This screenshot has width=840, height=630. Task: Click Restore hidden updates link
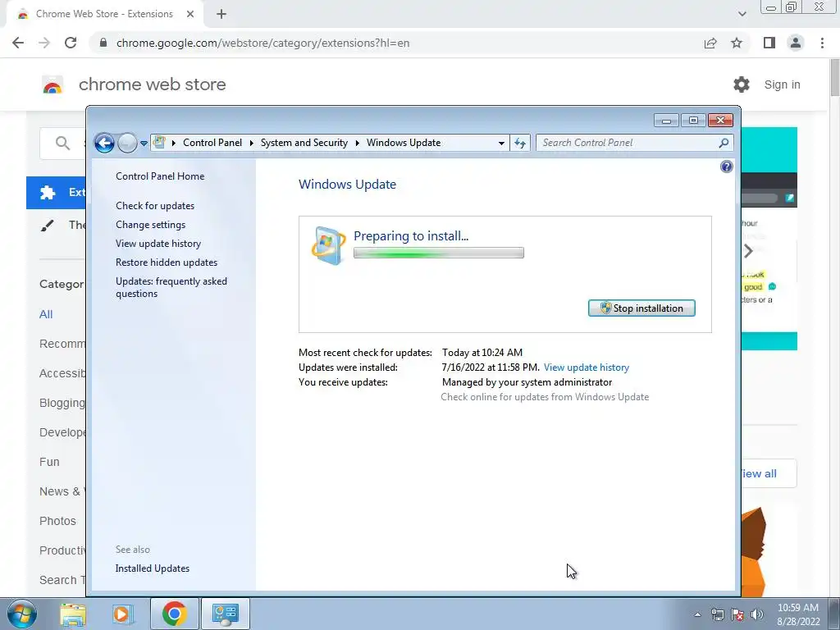[x=166, y=262]
